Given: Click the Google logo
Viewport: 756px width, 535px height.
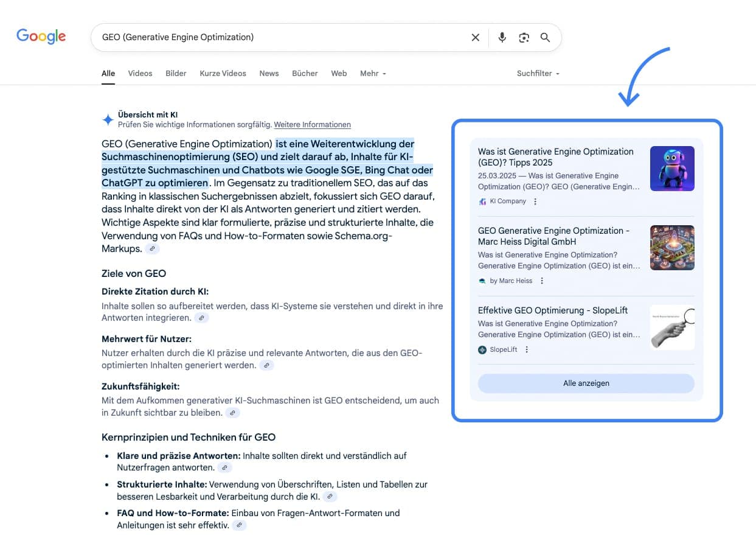Looking at the screenshot, I should 41,37.
